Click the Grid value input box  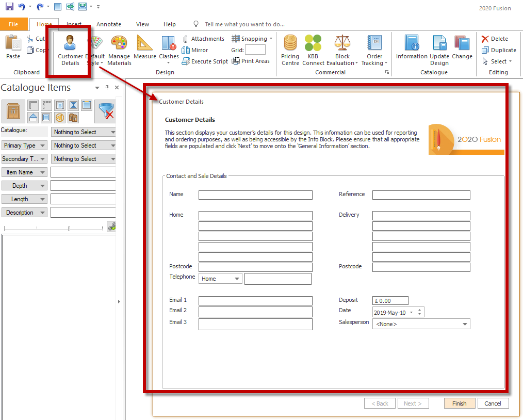click(255, 50)
